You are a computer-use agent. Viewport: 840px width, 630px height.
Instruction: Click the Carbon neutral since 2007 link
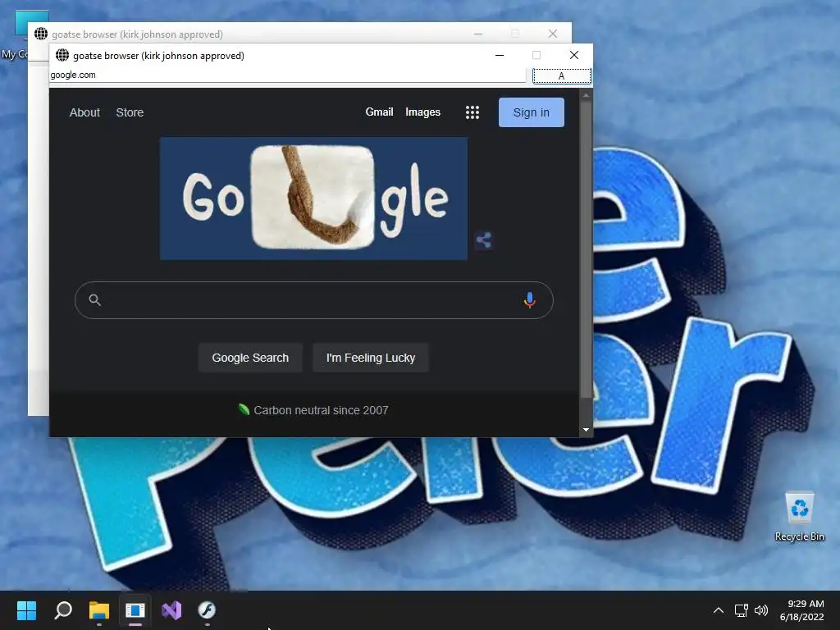pos(321,410)
